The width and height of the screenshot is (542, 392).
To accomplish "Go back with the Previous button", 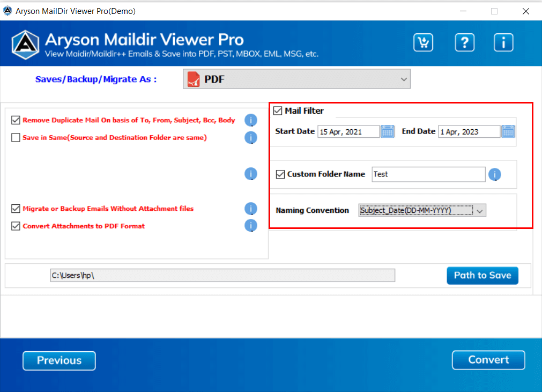I will (x=59, y=360).
